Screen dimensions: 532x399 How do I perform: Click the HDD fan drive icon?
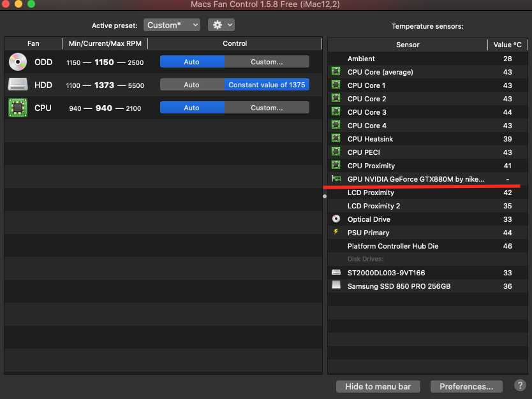[x=18, y=85]
